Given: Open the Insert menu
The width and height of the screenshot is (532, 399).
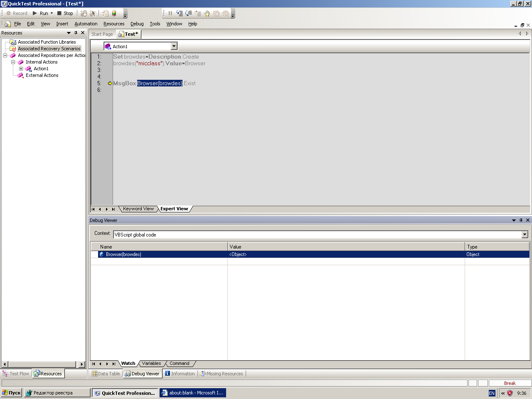Looking at the screenshot, I should (62, 24).
